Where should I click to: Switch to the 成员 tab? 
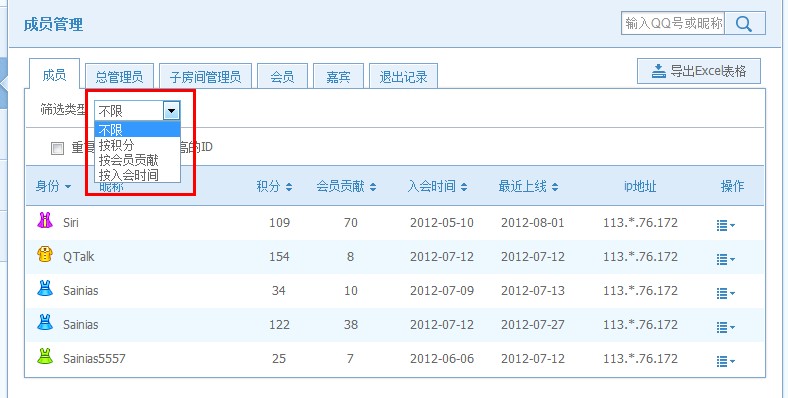[54, 75]
